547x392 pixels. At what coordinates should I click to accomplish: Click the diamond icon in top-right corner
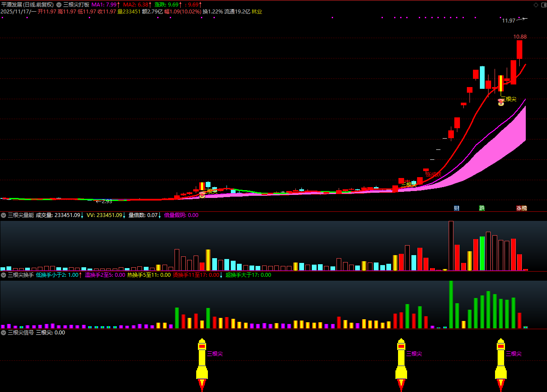click(535, 5)
